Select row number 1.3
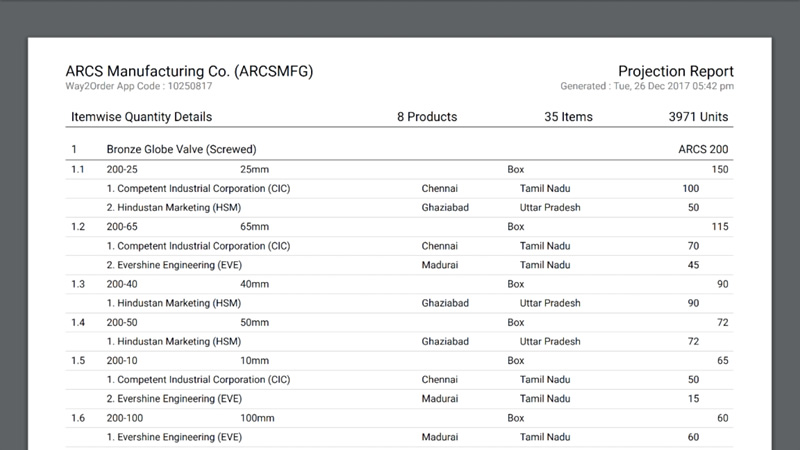Screen dimensions: 800x450 (78, 284)
